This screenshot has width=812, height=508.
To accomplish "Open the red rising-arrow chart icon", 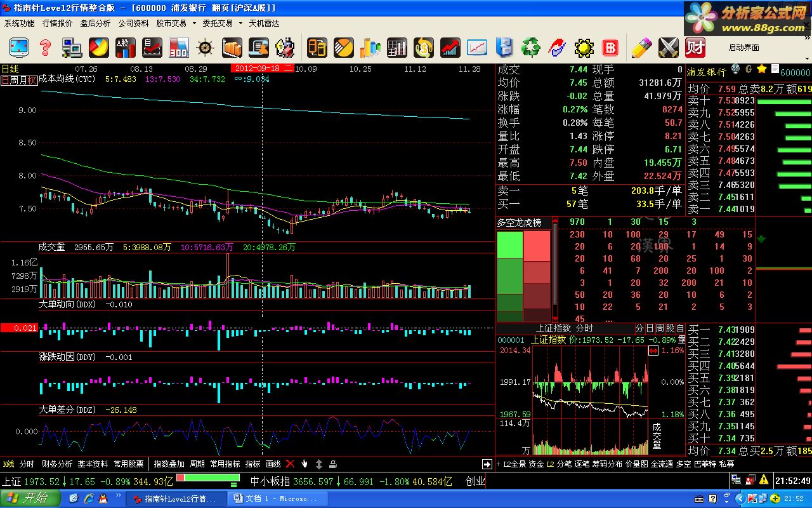I will pyautogui.click(x=450, y=47).
